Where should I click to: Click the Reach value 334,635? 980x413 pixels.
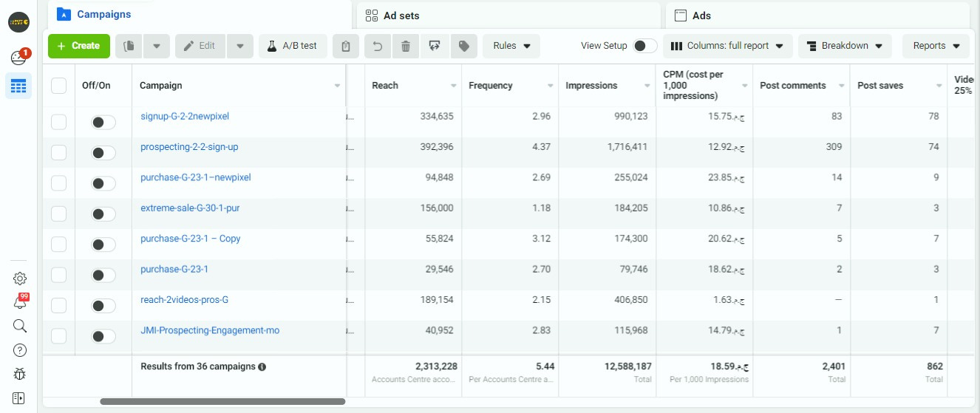(x=435, y=117)
